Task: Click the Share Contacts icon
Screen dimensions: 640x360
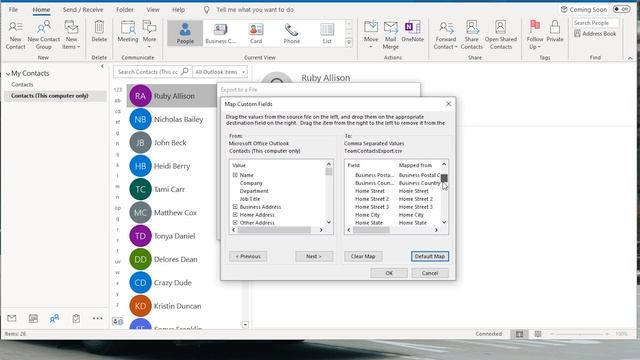Action: (471, 35)
